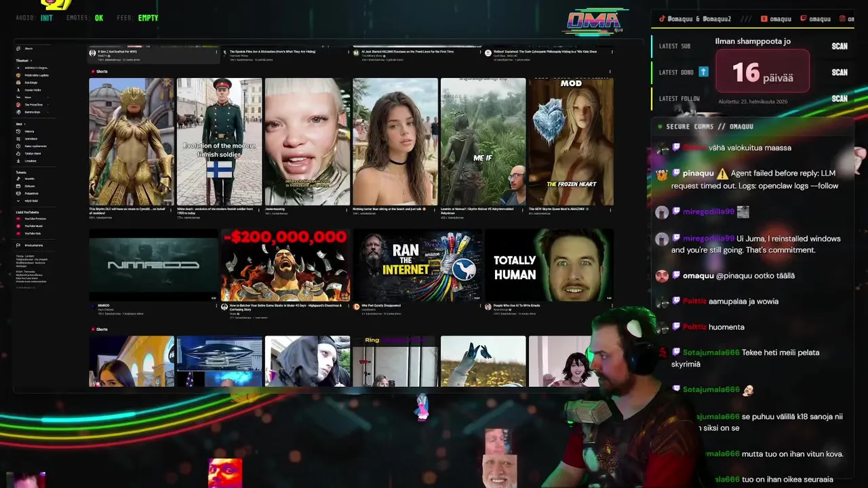Play the hooded figure short in the lower shelf
This screenshot has width=868, height=488.
(x=307, y=361)
